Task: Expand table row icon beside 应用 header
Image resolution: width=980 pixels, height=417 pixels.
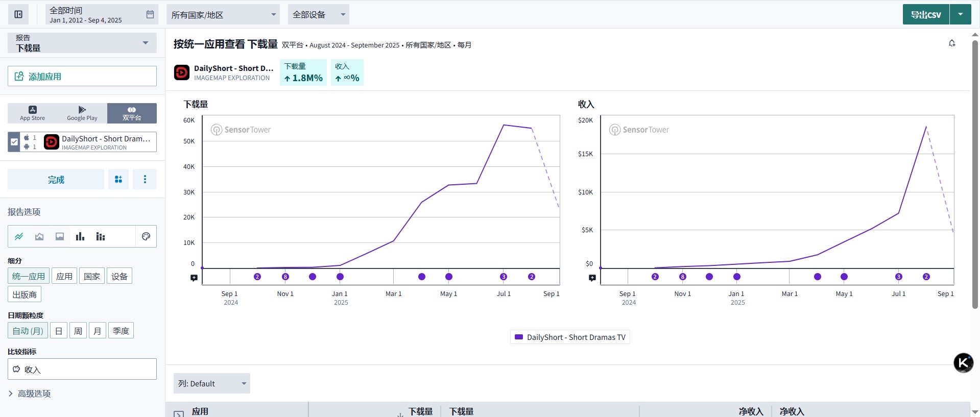Action: (x=179, y=413)
